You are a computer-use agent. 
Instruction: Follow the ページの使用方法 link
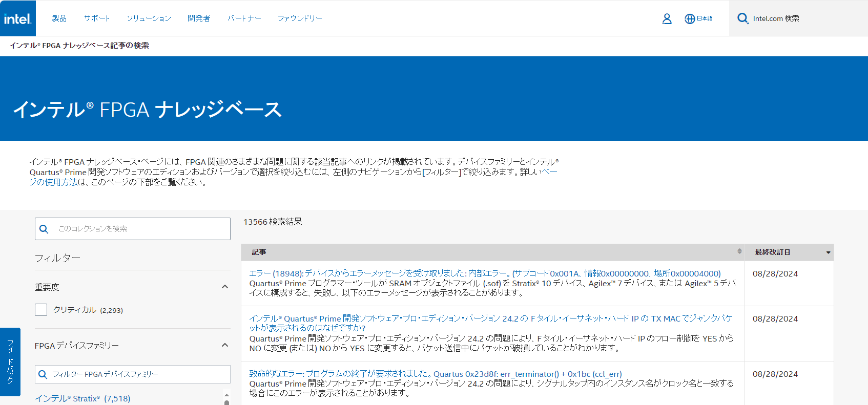[x=293, y=177]
